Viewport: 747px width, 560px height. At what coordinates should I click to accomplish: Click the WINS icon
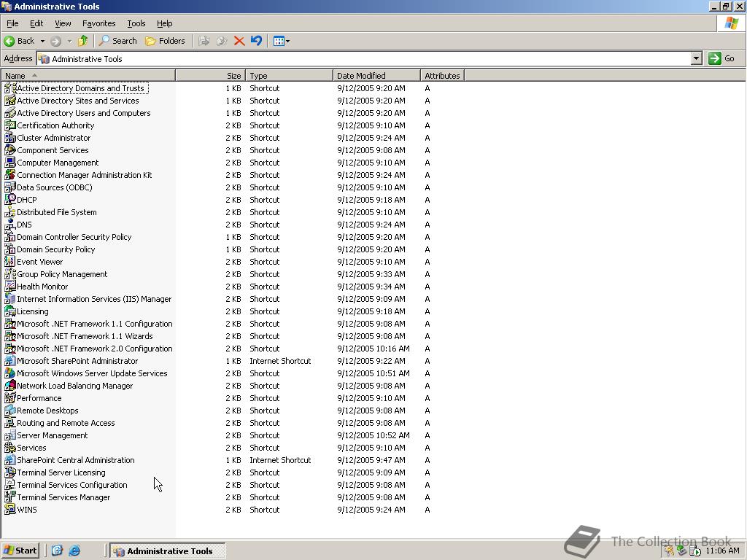[x=9, y=509]
